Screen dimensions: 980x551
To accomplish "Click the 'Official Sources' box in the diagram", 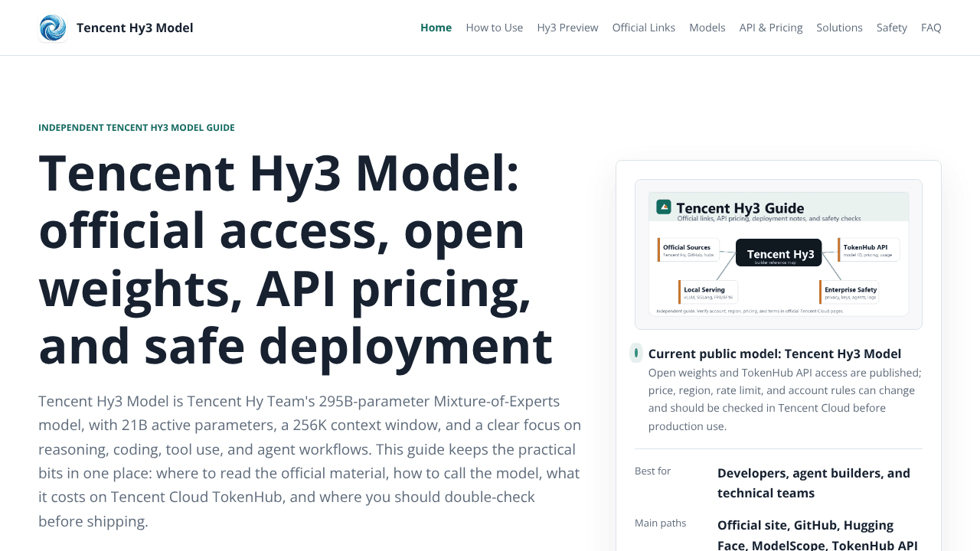I will tap(688, 250).
